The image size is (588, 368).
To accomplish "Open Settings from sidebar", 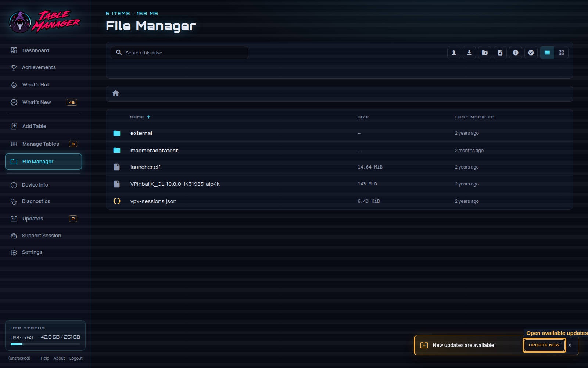I will tap(44, 252).
